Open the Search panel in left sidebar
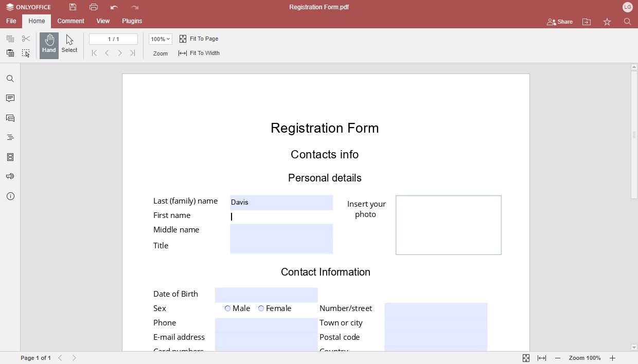 [10, 79]
